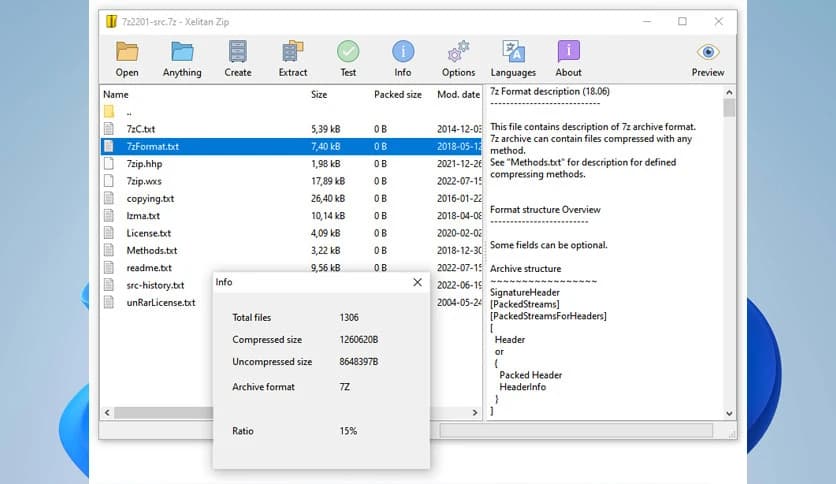The image size is (836, 484).
Task: Open Options with the gears icon
Action: (459, 52)
